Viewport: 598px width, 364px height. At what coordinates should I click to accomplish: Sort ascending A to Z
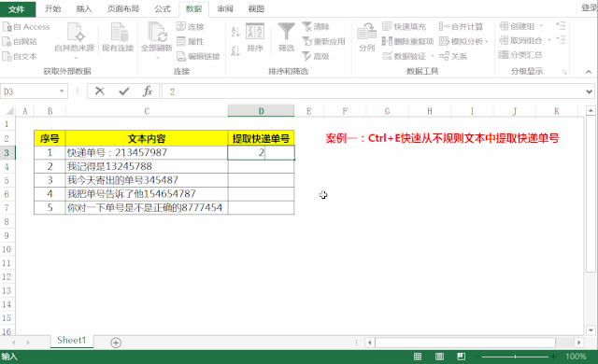[235, 32]
